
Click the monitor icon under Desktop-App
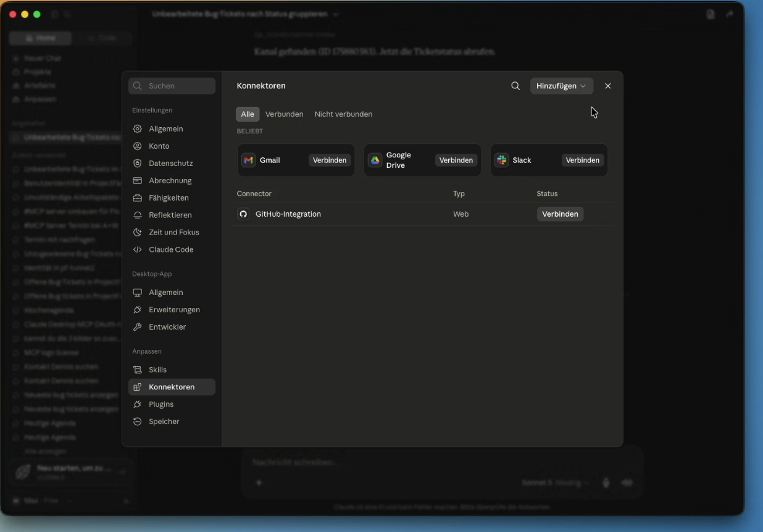coord(138,293)
